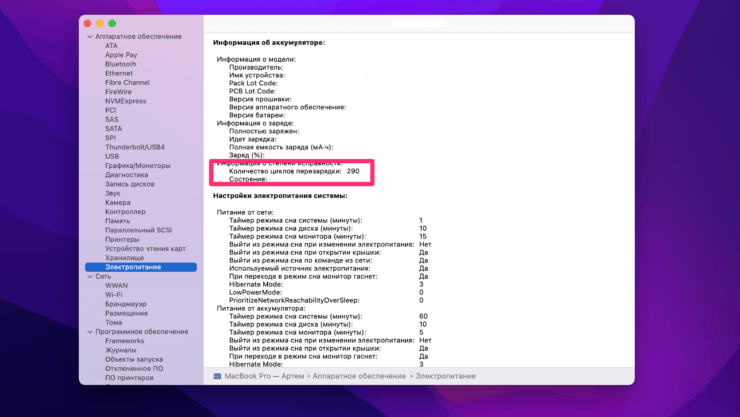This screenshot has height=417, width=740.
Task: Collapse the Программное обеспечение section
Action: (90, 332)
